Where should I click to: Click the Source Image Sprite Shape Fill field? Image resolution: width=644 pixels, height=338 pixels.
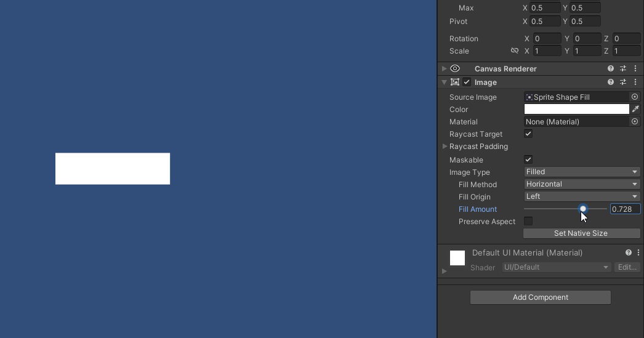[577, 97]
